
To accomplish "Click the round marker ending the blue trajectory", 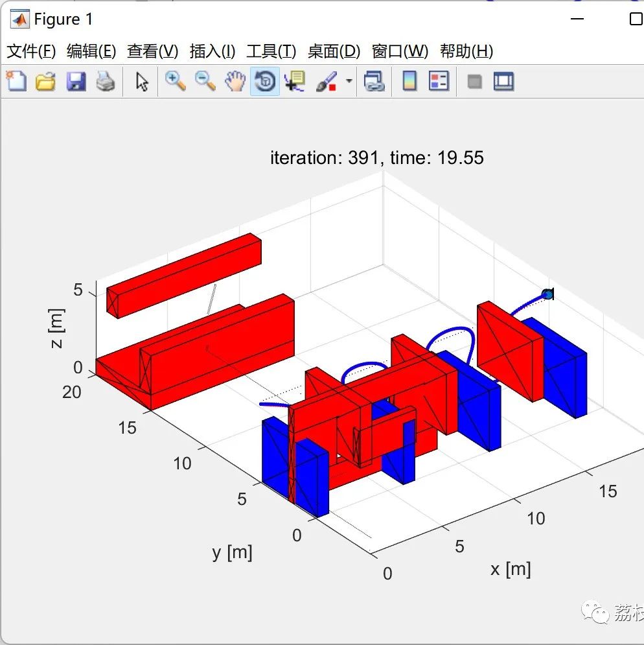I will [547, 294].
